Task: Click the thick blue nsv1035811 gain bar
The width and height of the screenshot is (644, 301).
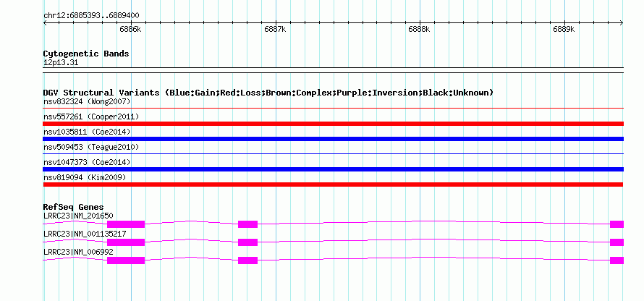Action: 333,139
